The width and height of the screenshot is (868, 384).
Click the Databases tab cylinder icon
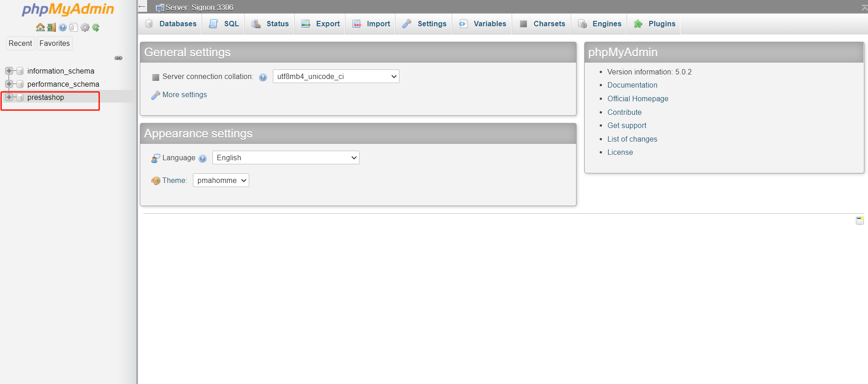pos(149,24)
